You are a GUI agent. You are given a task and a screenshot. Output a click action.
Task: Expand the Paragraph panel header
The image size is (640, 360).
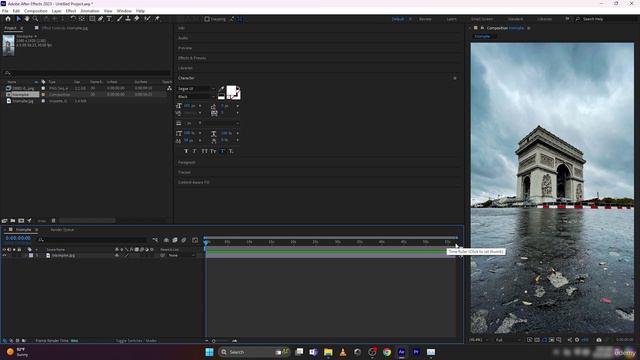(187, 162)
